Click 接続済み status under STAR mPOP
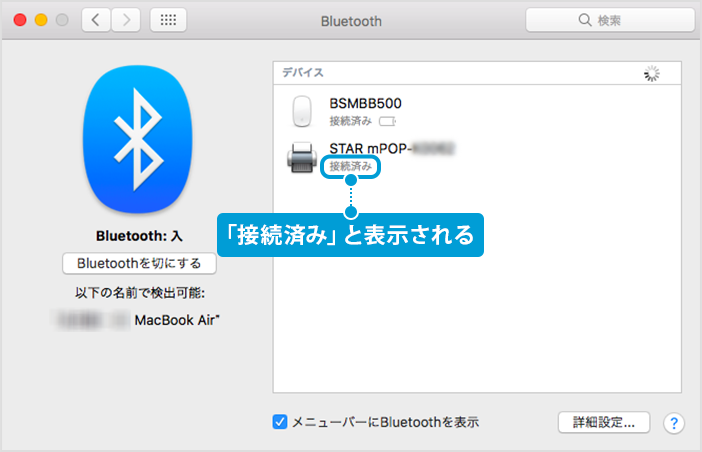The image size is (702, 452). point(351,166)
